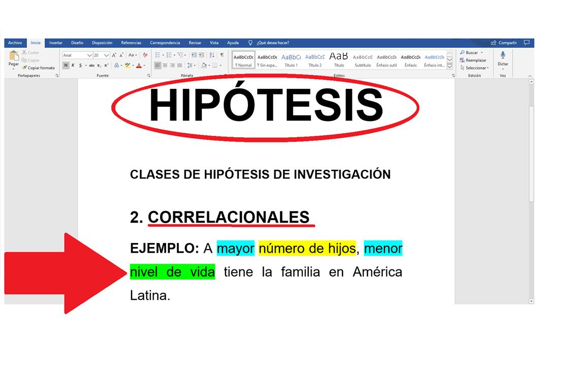Image resolution: width=588 pixels, height=366 pixels.
Task: Toggle justified paragraph alignment
Action: (179, 65)
